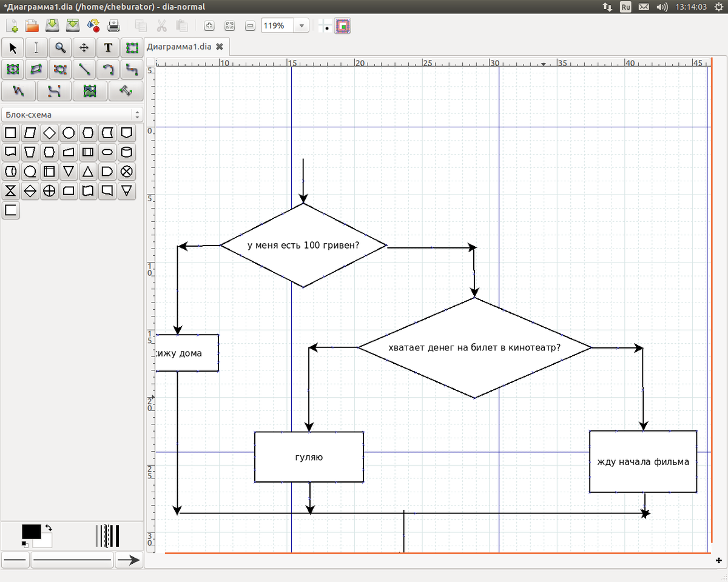Switch to the Диаграмма1.dia tab
The image size is (728, 582).
click(x=179, y=46)
